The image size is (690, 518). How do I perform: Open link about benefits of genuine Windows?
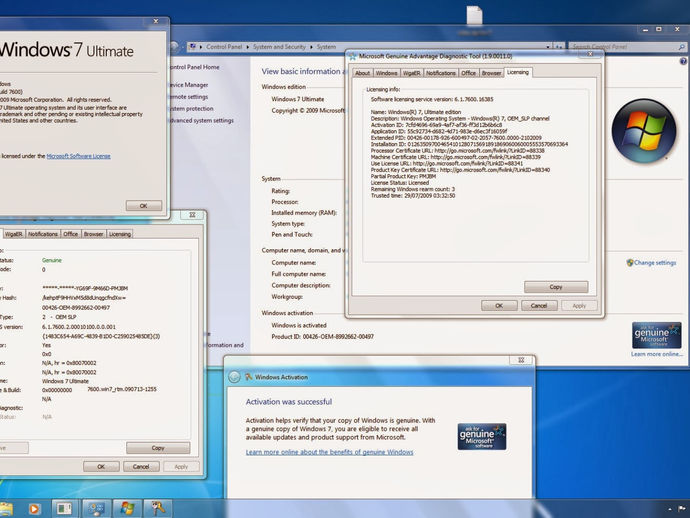click(330, 452)
